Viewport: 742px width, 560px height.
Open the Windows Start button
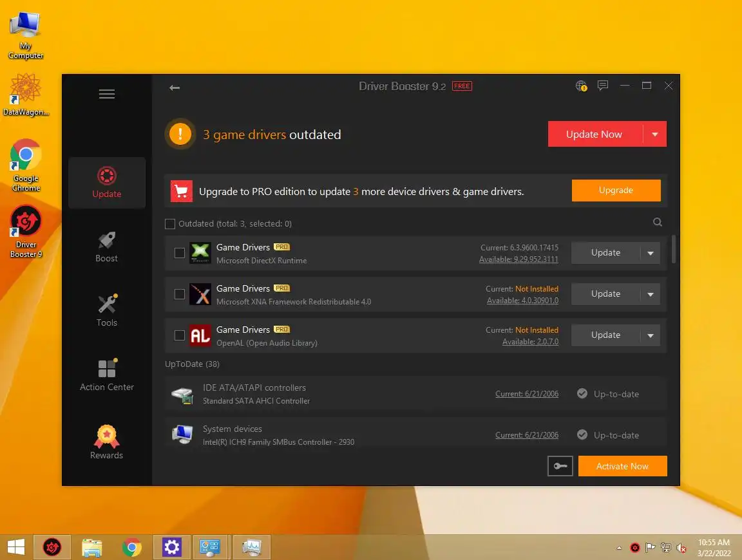pos(16,547)
